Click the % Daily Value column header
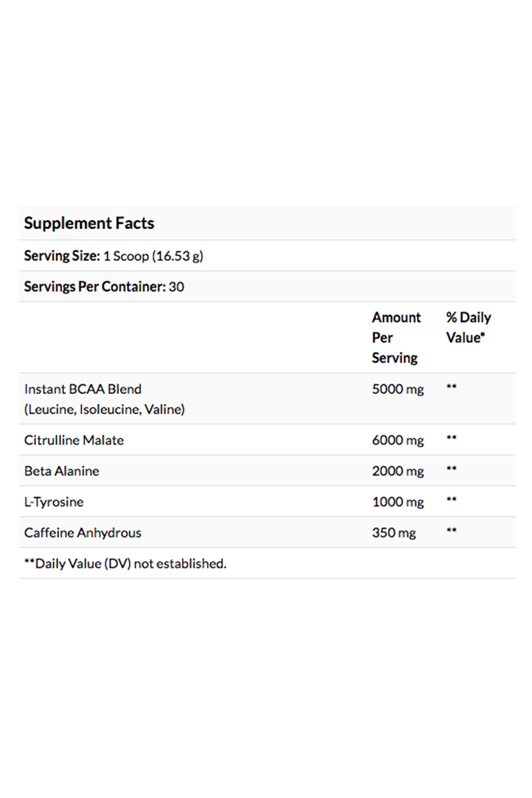The width and height of the screenshot is (532, 798). [x=469, y=327]
